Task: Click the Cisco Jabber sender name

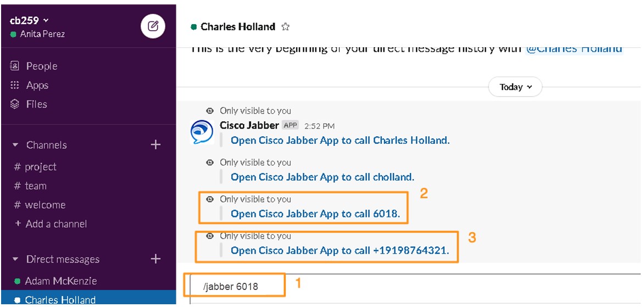Action: pos(249,125)
